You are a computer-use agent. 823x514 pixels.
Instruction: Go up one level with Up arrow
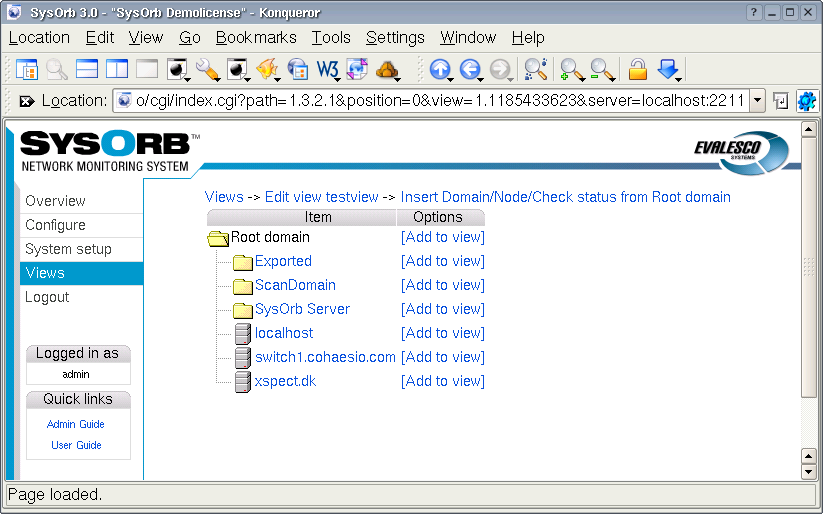tap(440, 69)
